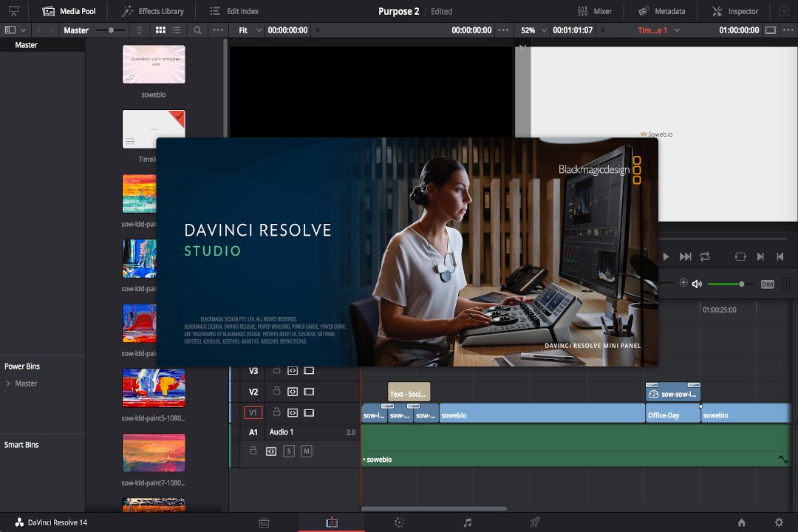Toggle the Media Pool panel
This screenshot has height=532, width=798.
coord(69,11)
